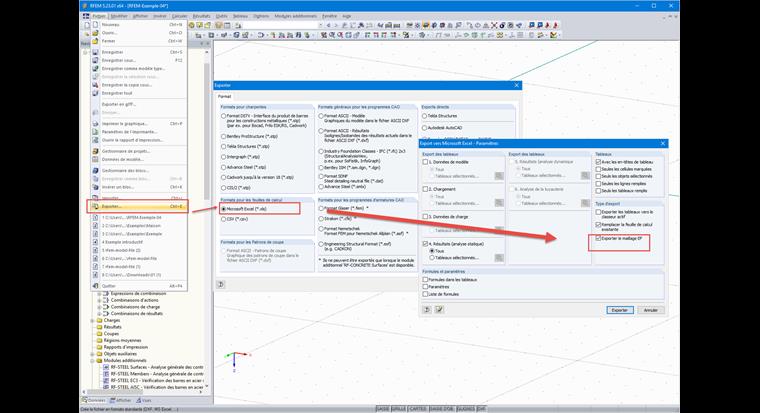Screen dimensions: 760x413
Task: Click icon beside Paramètres de l'imprimante... entry
Action: (95, 132)
